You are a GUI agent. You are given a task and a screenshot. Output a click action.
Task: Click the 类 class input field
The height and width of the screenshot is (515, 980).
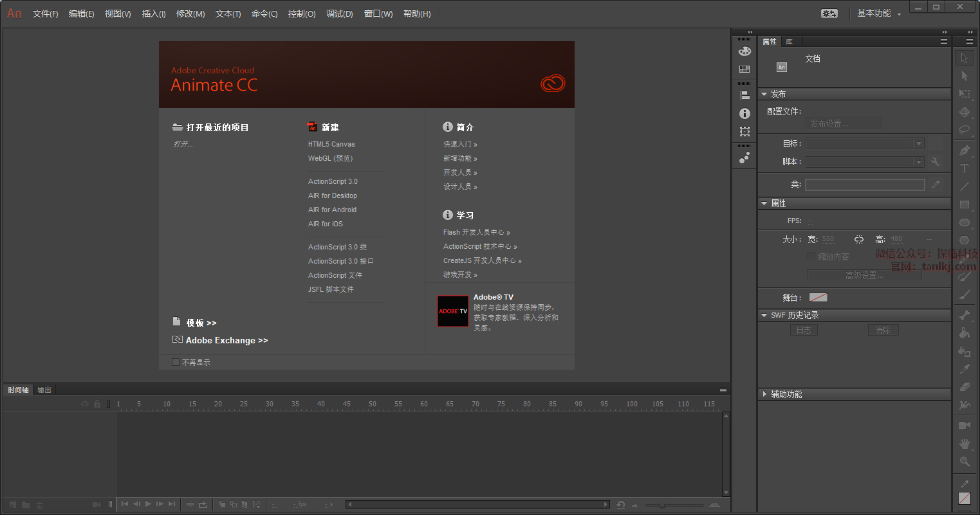(x=864, y=185)
